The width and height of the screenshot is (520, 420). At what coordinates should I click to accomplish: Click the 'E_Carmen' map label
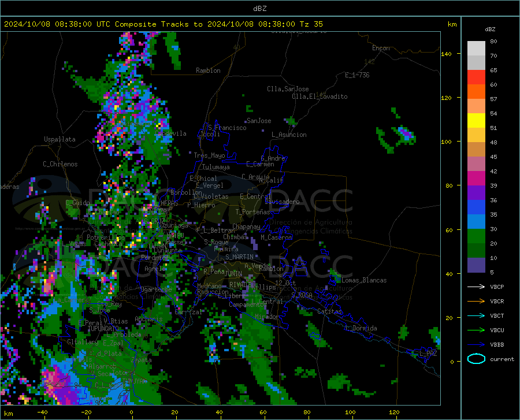260,164
